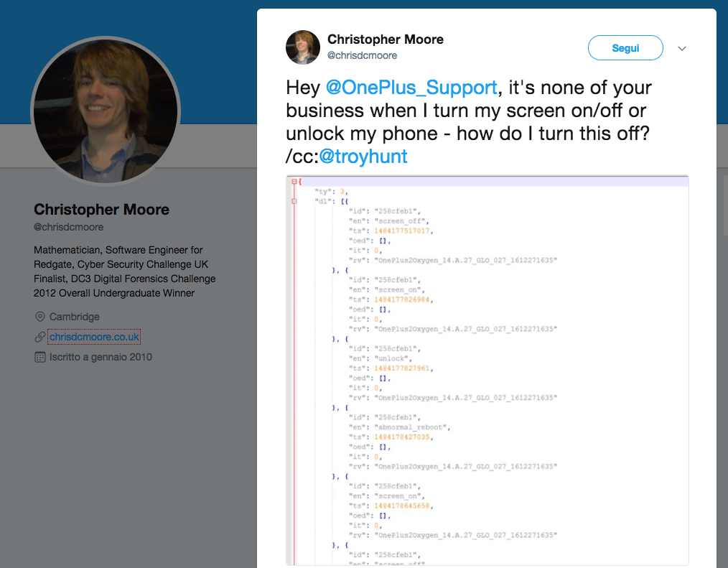Open the JSON screenshot image in tweet
The height and width of the screenshot is (568, 728).
click(487, 370)
